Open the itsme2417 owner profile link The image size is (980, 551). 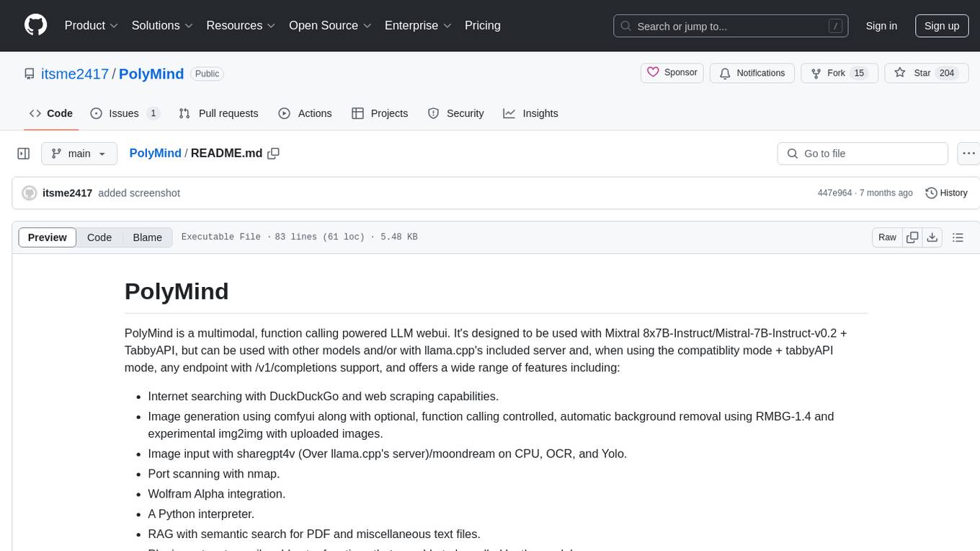point(75,74)
